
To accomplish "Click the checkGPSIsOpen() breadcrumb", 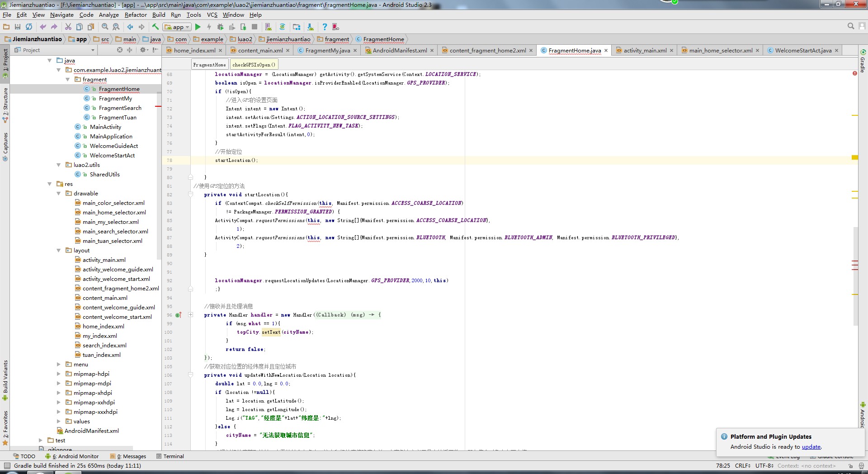I will (x=254, y=65).
